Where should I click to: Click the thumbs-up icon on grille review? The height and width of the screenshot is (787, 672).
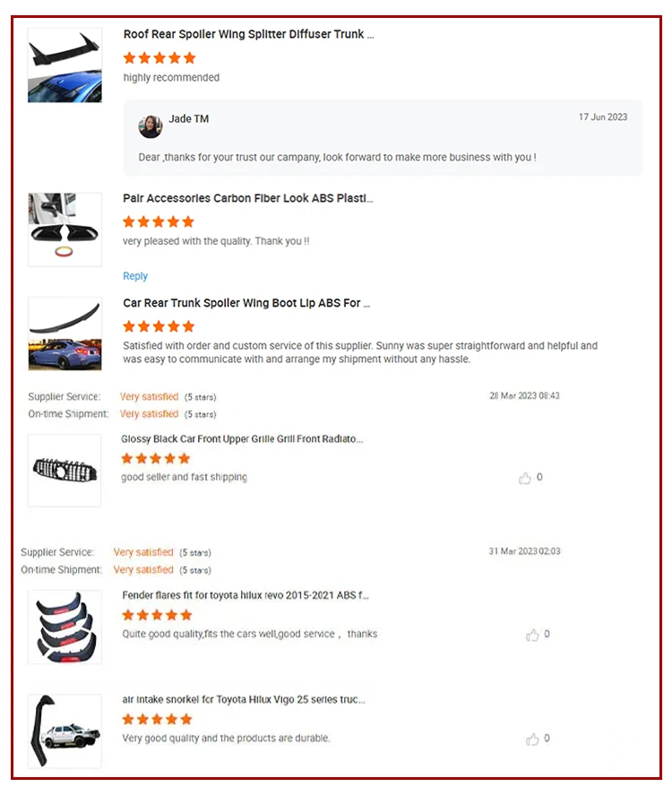click(x=524, y=479)
